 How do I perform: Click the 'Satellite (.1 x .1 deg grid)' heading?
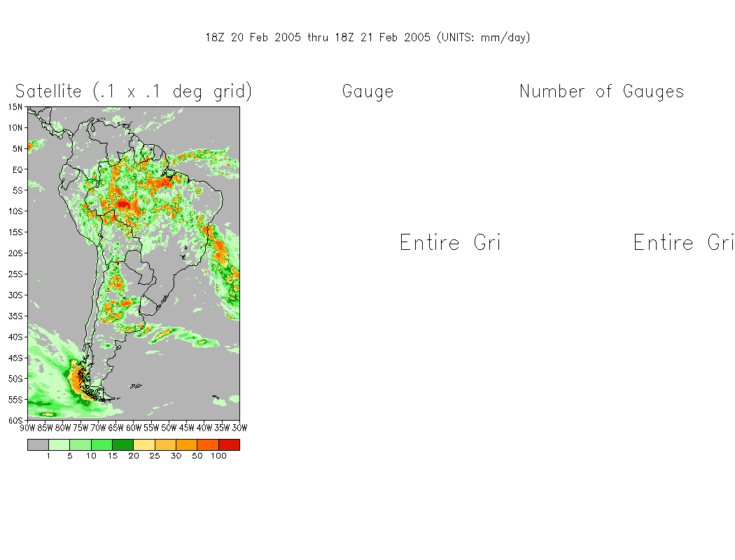pyautogui.click(x=134, y=92)
